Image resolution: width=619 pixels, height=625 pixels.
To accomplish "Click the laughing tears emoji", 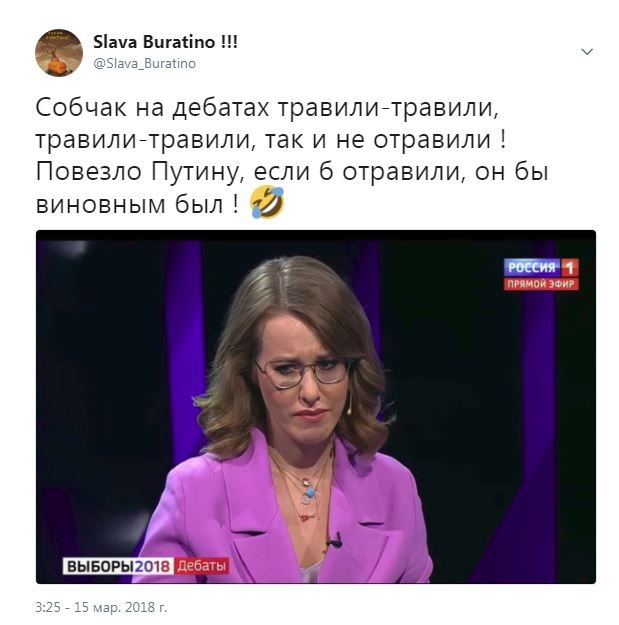I will pyautogui.click(x=267, y=202).
